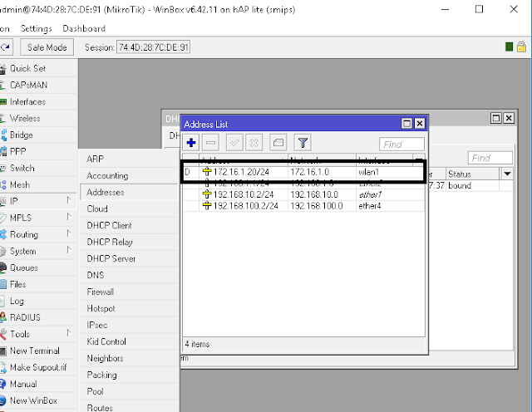
Task: Add a new address with plus icon
Action: [x=191, y=143]
